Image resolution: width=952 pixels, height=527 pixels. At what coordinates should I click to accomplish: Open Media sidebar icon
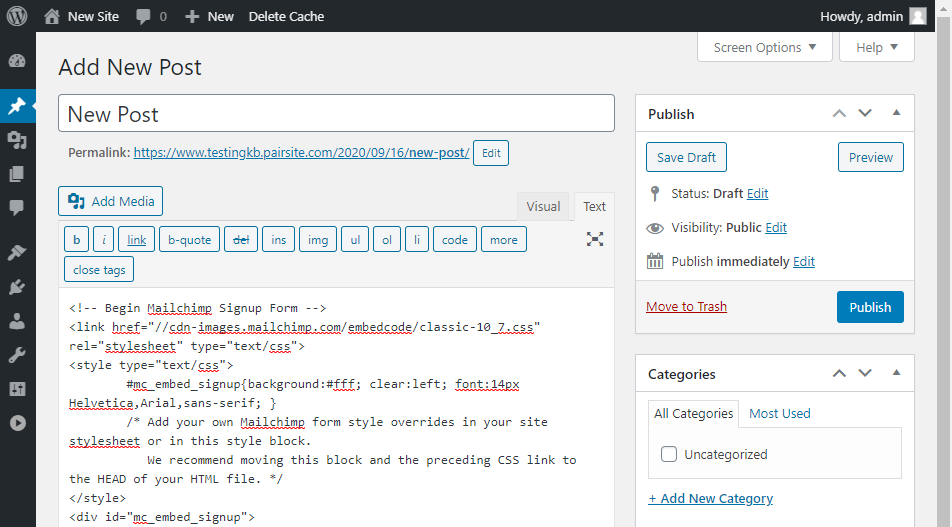point(17,140)
